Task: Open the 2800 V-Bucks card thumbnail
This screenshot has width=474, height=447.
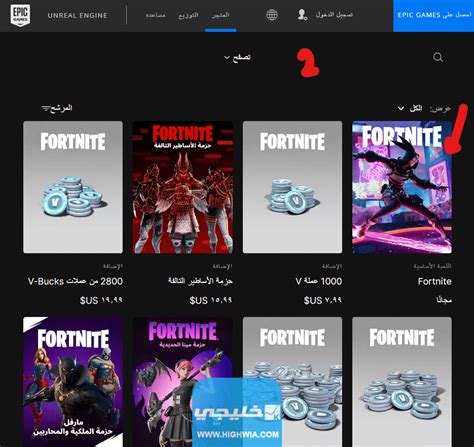Action: pos(73,187)
